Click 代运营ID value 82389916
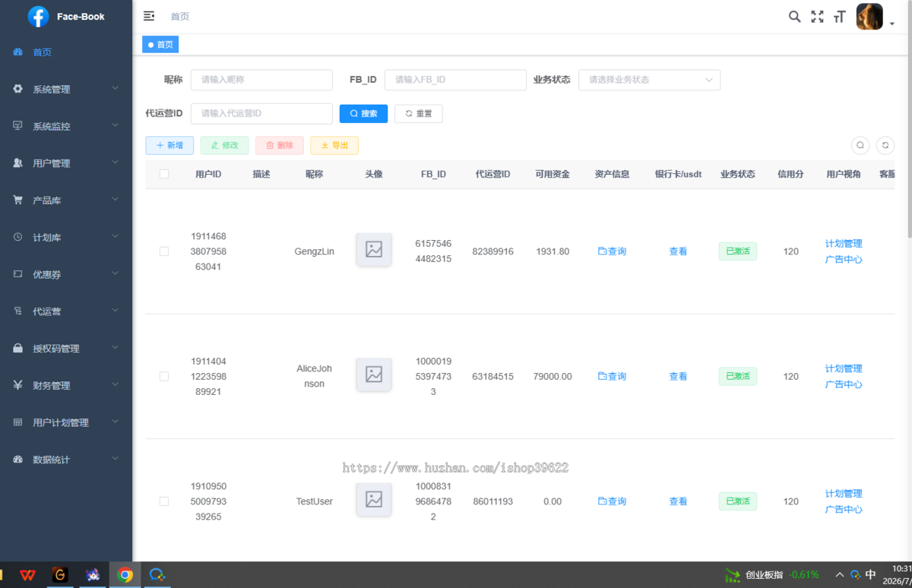The image size is (912, 588). pyautogui.click(x=492, y=251)
